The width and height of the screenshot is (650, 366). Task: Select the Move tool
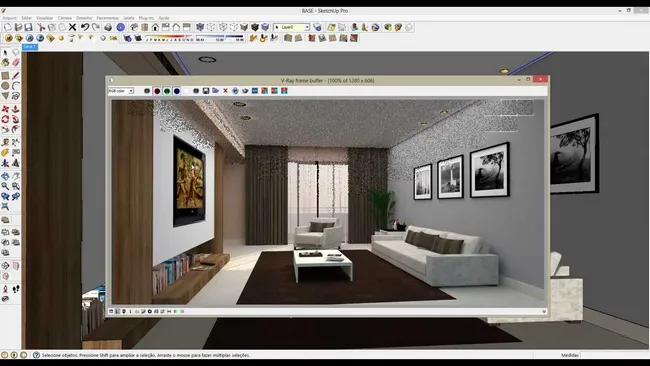pyautogui.click(x=5, y=109)
